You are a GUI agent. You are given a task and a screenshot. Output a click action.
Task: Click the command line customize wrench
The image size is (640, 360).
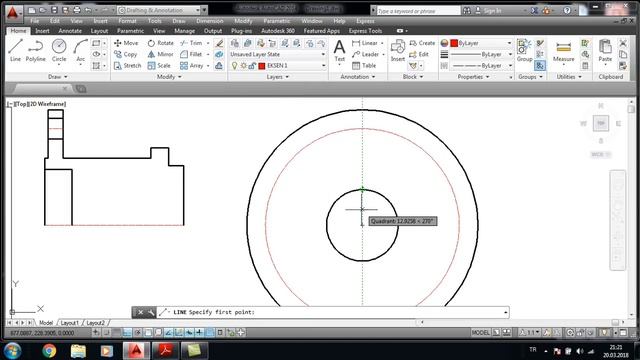[x=151, y=312]
